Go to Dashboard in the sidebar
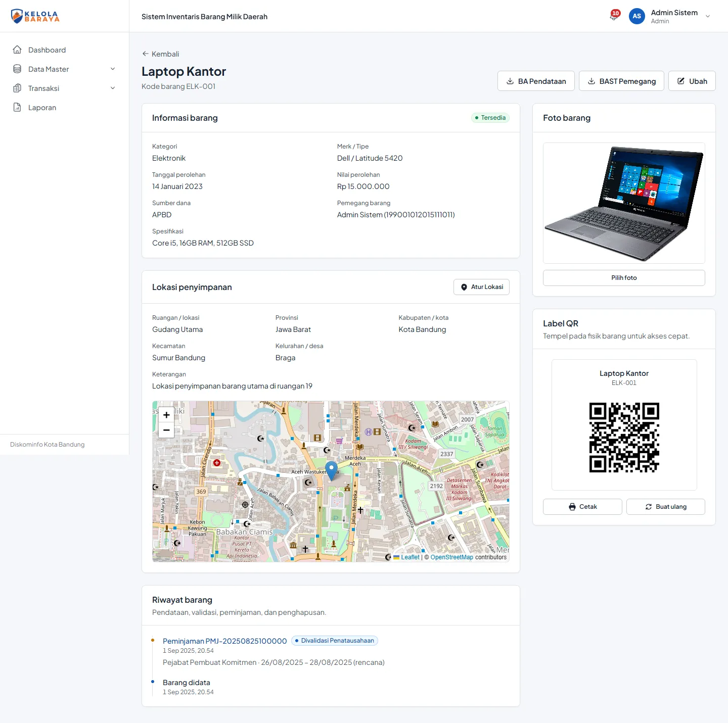 pyautogui.click(x=64, y=50)
